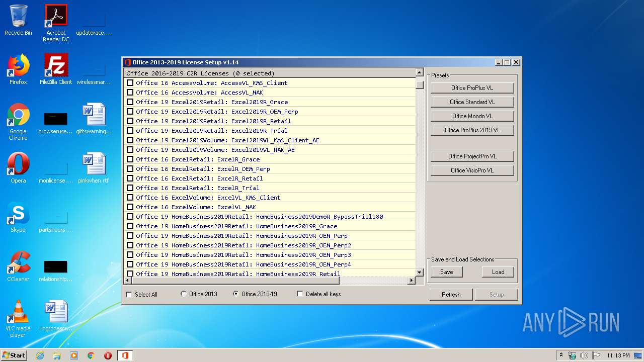Image resolution: width=644 pixels, height=362 pixels.
Task: Click Load selections button
Action: click(498, 272)
